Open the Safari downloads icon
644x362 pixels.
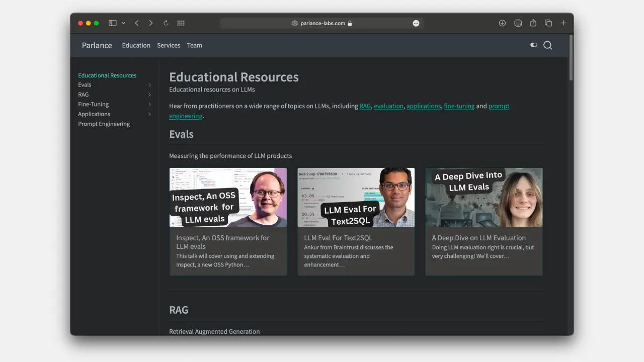[502, 23]
